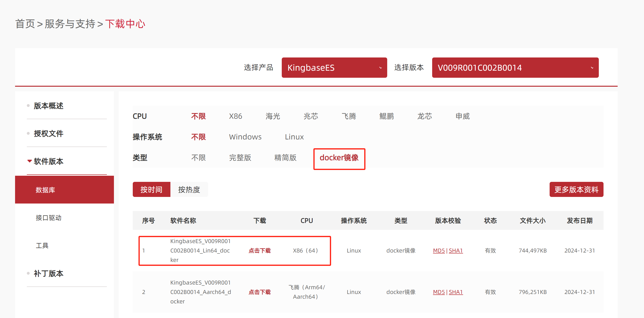Click the 更多版本资料 button
The height and width of the screenshot is (318, 644).
click(x=576, y=190)
